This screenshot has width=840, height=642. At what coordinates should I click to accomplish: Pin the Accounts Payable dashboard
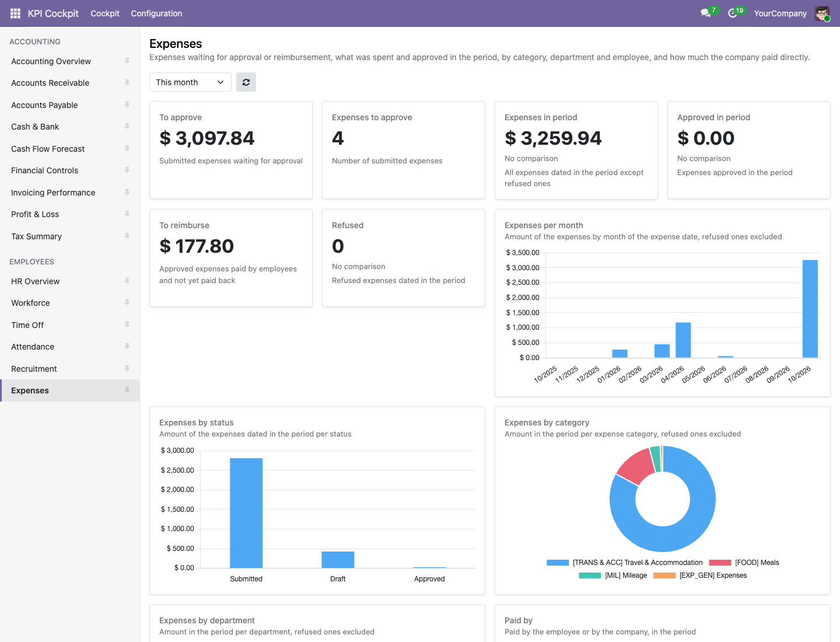point(127,104)
